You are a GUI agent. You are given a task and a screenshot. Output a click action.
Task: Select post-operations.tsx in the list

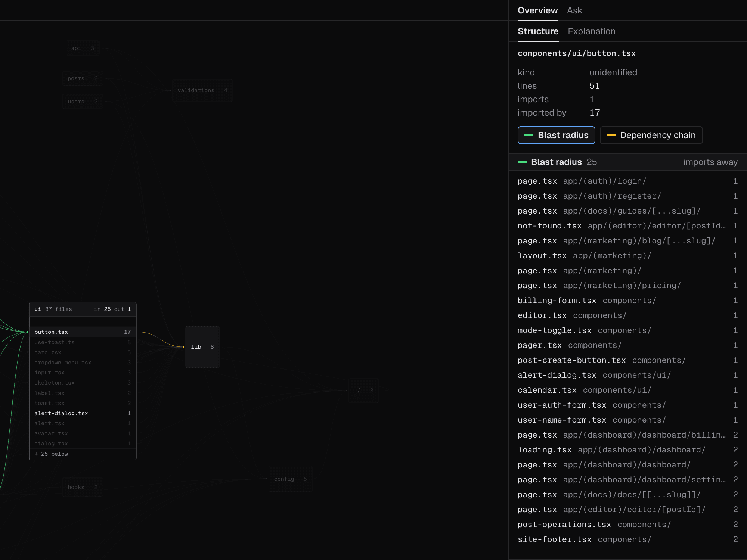pyautogui.click(x=627, y=525)
